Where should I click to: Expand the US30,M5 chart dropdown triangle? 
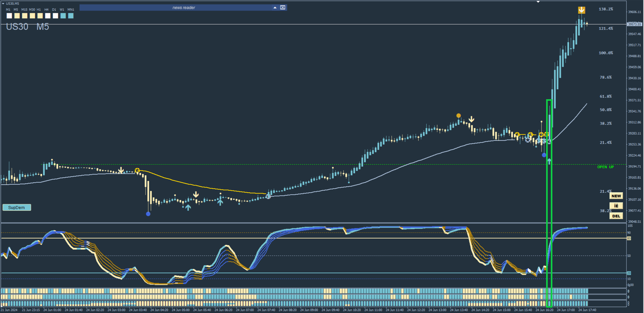(3, 4)
